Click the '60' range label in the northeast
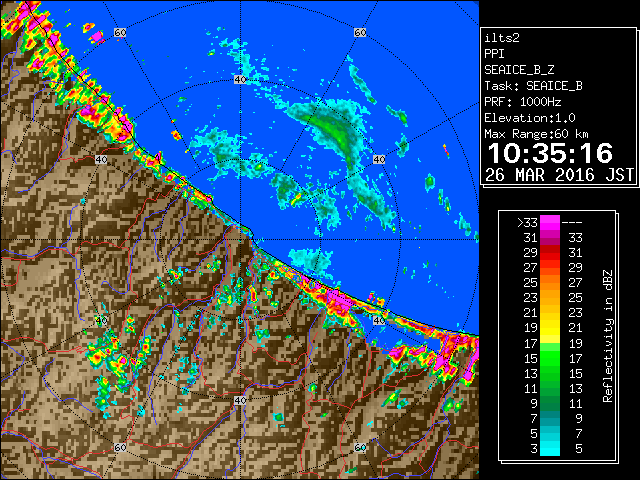Viewport: 640px width, 480px height. tap(360, 33)
